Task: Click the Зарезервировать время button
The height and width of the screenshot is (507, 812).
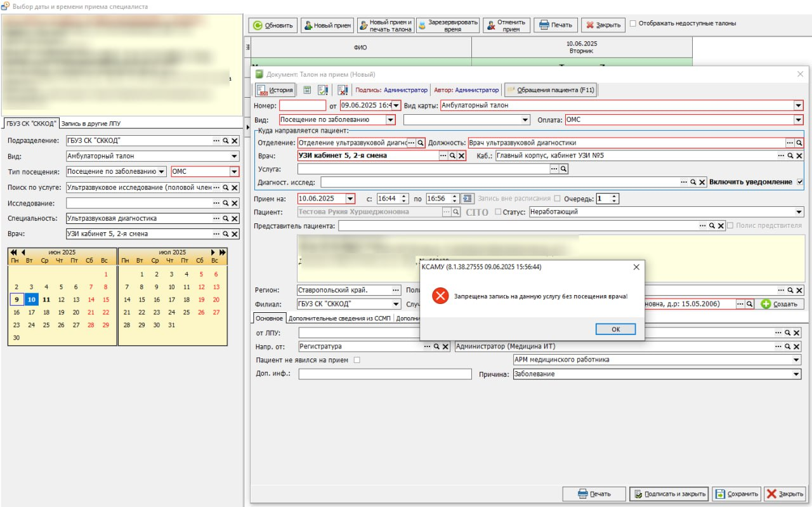Action: tap(448, 25)
